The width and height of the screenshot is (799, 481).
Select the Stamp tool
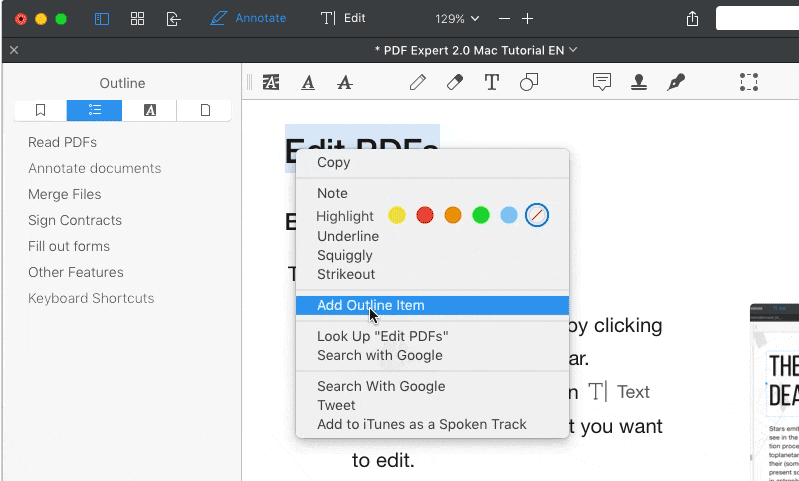pyautogui.click(x=638, y=83)
